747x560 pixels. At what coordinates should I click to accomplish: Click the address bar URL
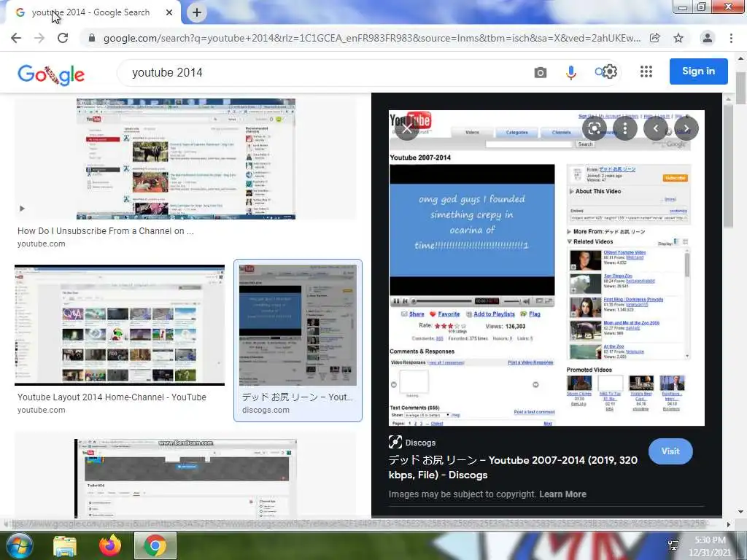(x=371, y=38)
